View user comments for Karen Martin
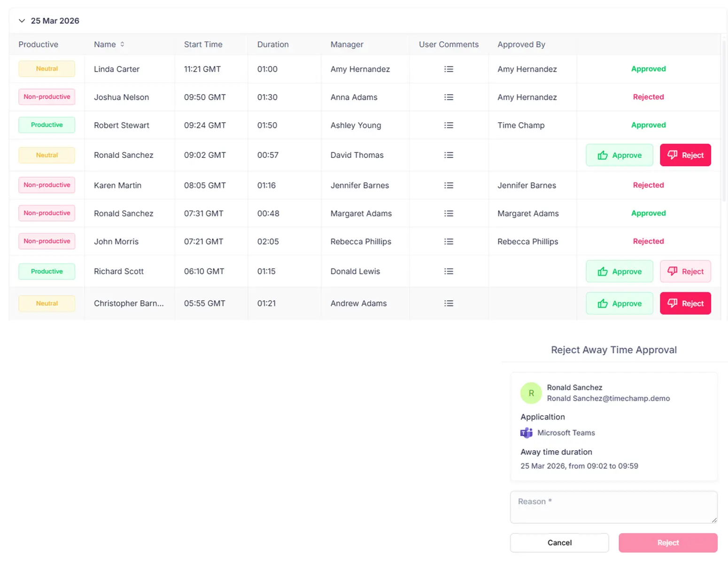The image size is (728, 564). click(x=449, y=185)
